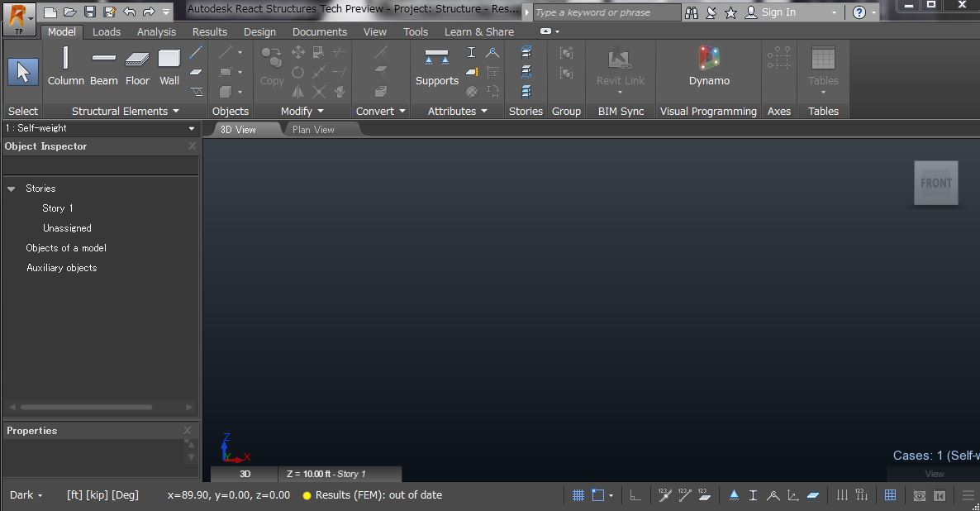Toggle grid display in status bar

[578, 495]
